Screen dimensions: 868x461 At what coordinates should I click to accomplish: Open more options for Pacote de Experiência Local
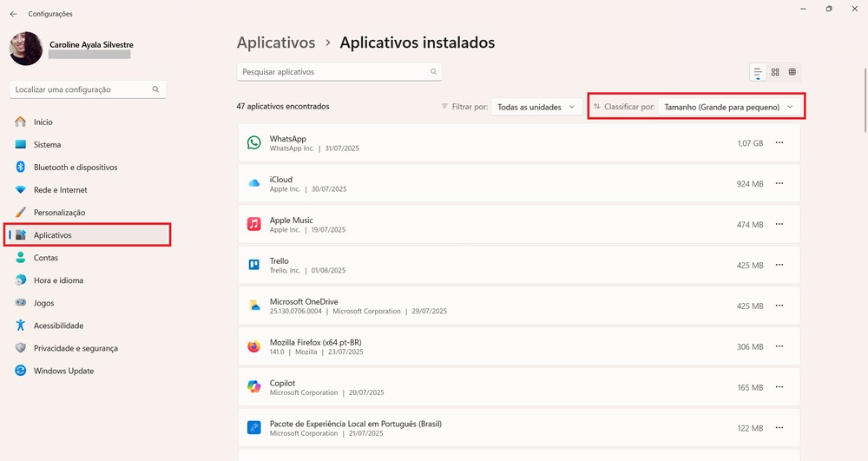tap(779, 428)
